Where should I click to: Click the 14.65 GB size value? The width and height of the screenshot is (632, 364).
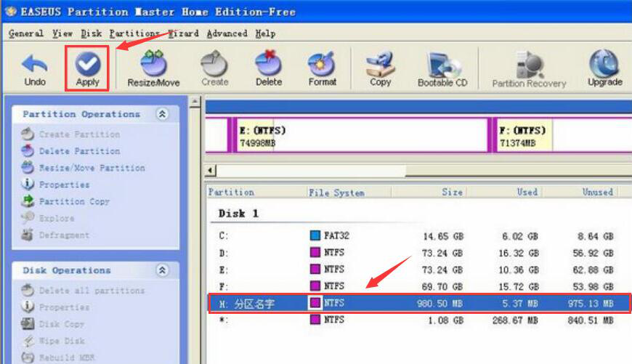(x=443, y=236)
